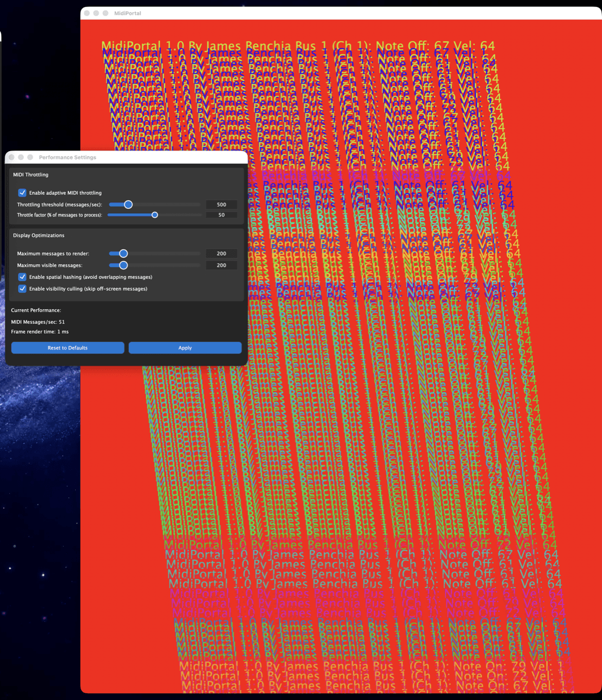The width and height of the screenshot is (602, 700).
Task: Click the Maximum messages to render value field
Action: pyautogui.click(x=222, y=254)
